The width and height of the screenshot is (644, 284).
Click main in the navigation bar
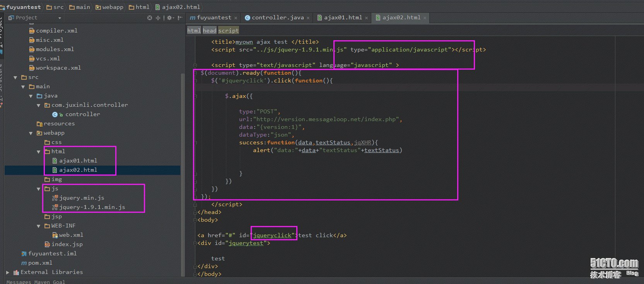pyautogui.click(x=79, y=7)
